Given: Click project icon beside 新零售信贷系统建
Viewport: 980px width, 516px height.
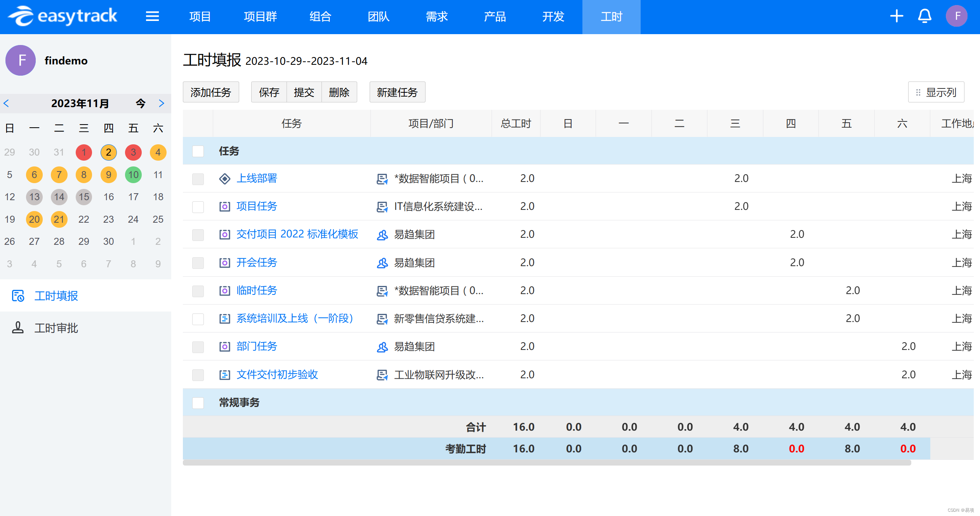Looking at the screenshot, I should [382, 319].
